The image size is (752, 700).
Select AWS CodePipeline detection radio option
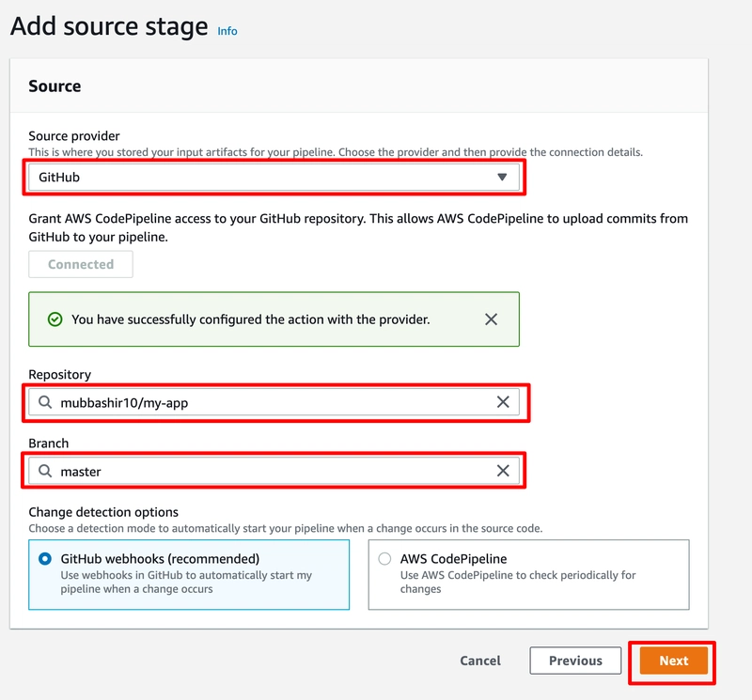point(384,559)
